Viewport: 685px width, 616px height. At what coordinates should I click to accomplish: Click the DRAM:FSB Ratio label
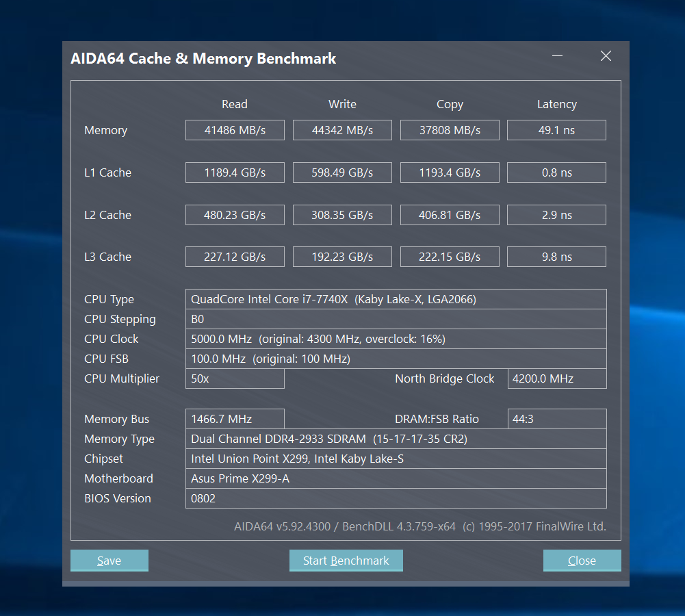[x=437, y=419]
